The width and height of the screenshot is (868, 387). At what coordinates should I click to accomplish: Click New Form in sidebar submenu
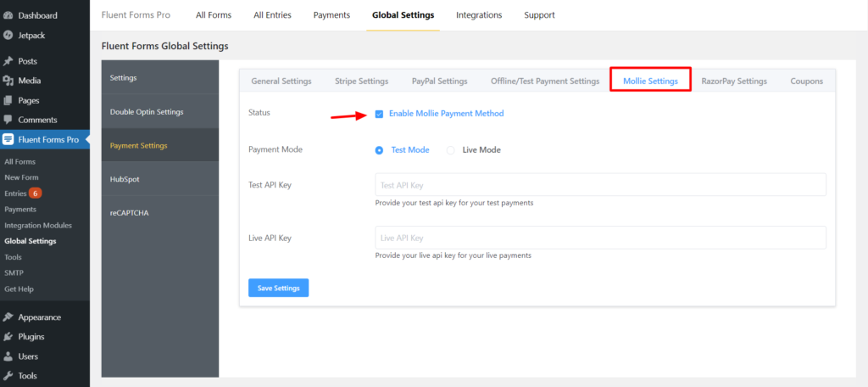[x=21, y=177]
